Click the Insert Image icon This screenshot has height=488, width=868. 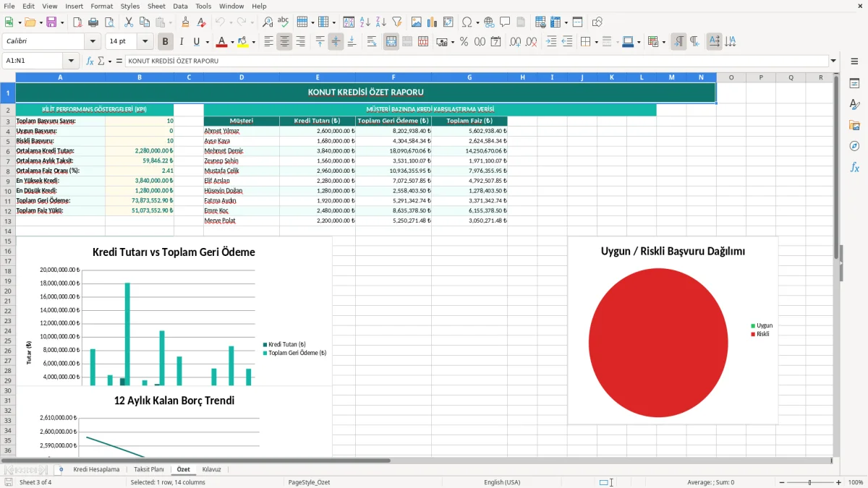[417, 22]
